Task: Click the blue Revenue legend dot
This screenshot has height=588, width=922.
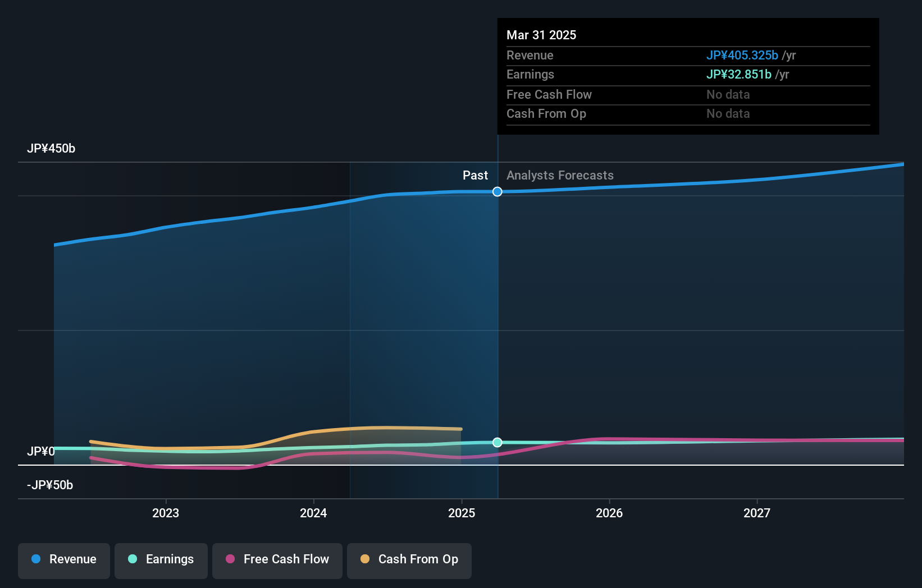Action: (x=35, y=559)
